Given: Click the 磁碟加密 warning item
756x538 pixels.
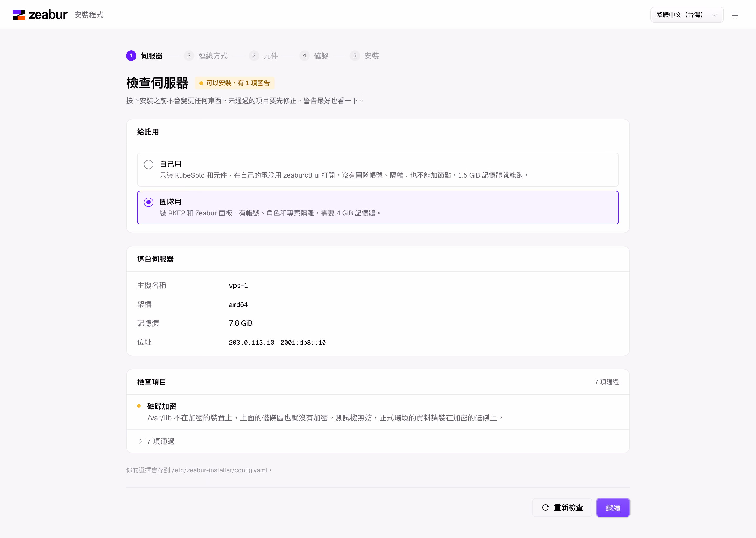Looking at the screenshot, I should click(378, 412).
